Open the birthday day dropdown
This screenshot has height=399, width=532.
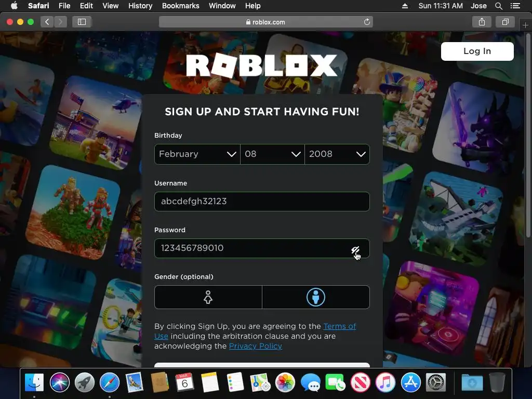click(272, 154)
